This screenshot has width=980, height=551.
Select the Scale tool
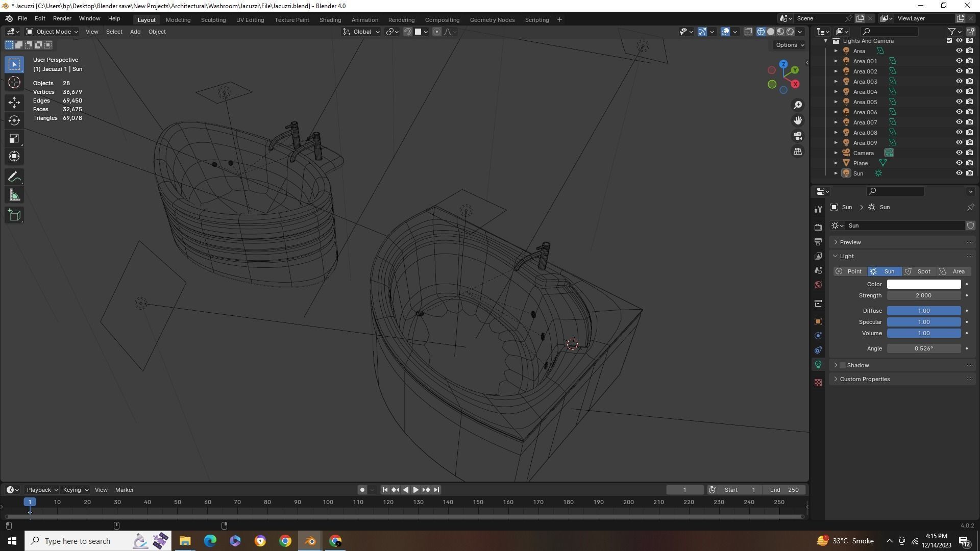click(14, 139)
